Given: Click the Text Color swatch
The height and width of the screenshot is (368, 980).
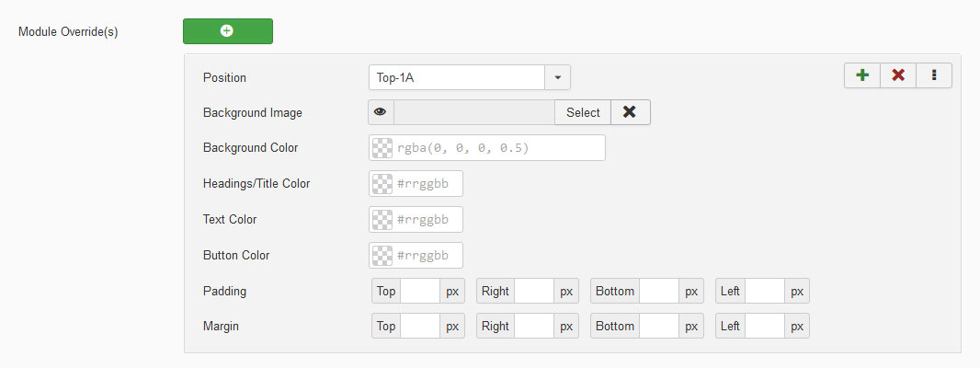Looking at the screenshot, I should pos(382,220).
